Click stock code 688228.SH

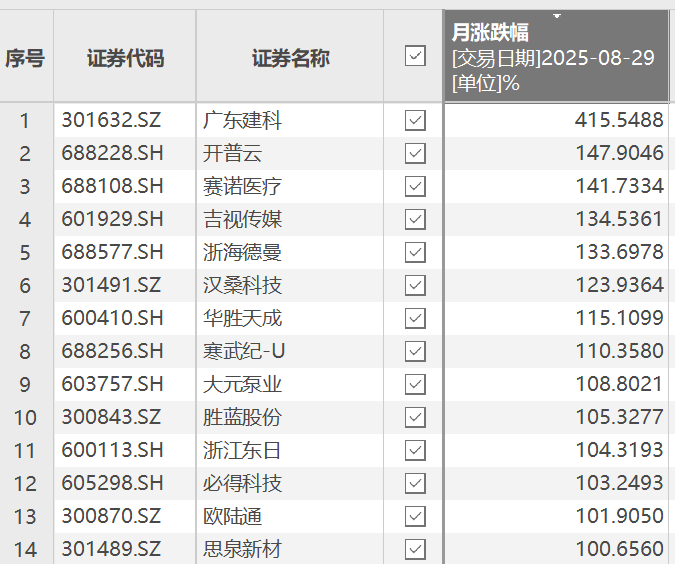(x=112, y=154)
